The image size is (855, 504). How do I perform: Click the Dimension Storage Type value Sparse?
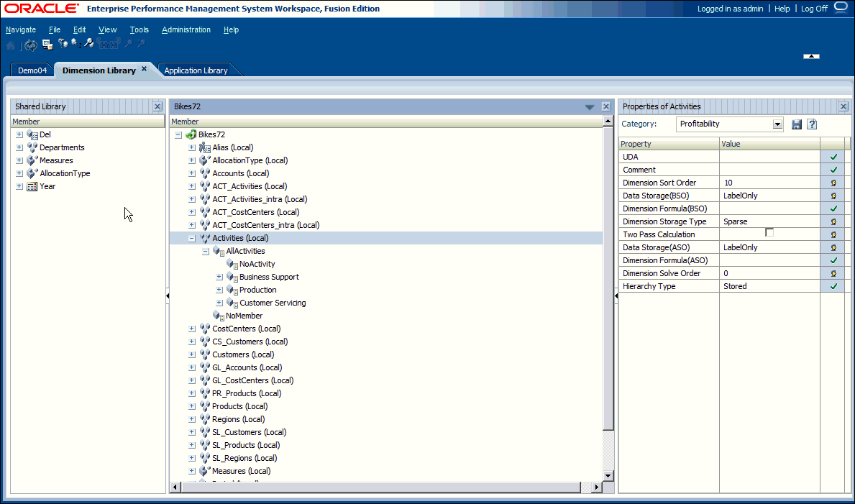click(x=735, y=221)
